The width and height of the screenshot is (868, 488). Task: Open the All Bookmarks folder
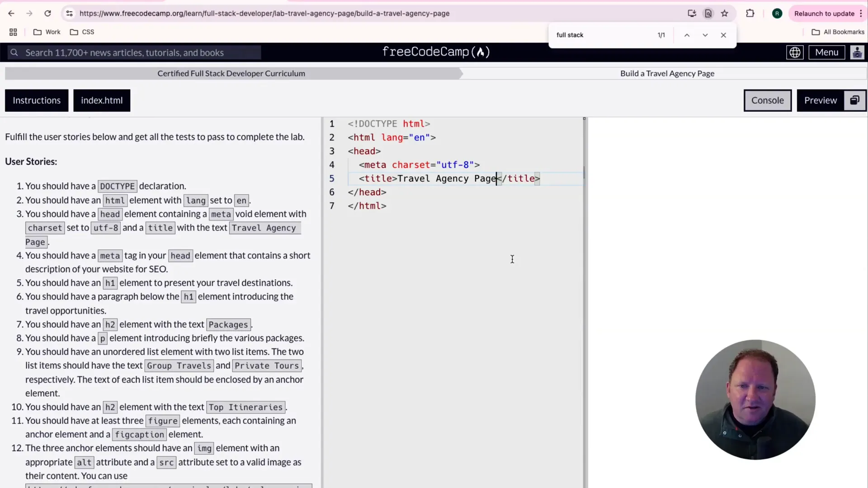838,32
